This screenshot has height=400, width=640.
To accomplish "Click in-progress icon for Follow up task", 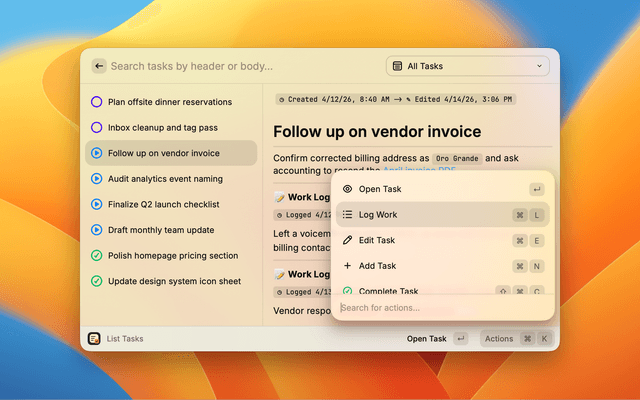I will click(96, 153).
